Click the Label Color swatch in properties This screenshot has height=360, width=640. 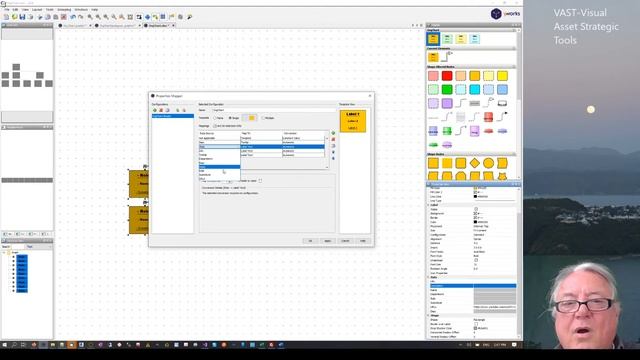[476, 222]
